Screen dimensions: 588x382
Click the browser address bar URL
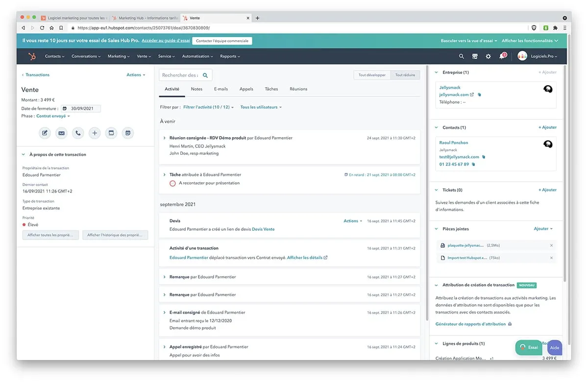pos(144,28)
